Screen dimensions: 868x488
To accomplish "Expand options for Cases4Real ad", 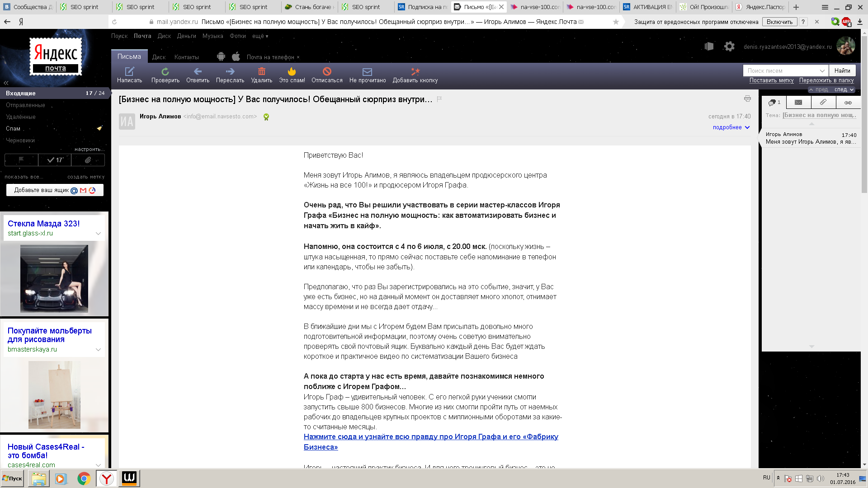I will 98,465.
